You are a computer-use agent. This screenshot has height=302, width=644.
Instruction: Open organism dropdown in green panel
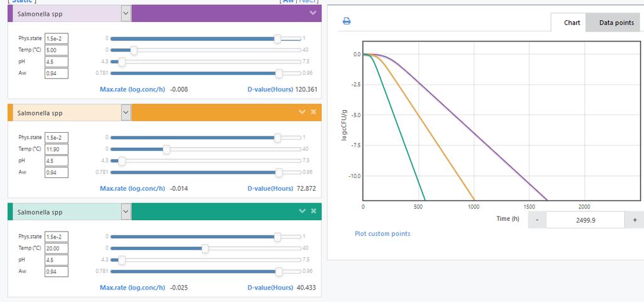(x=126, y=212)
